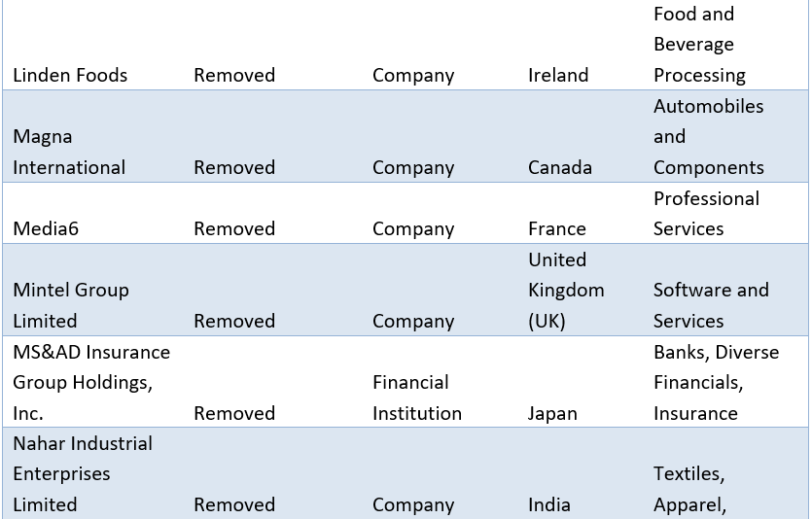Screen dimensions: 812x519
Task: Click Removed status in Media6 row
Action: 234,228
